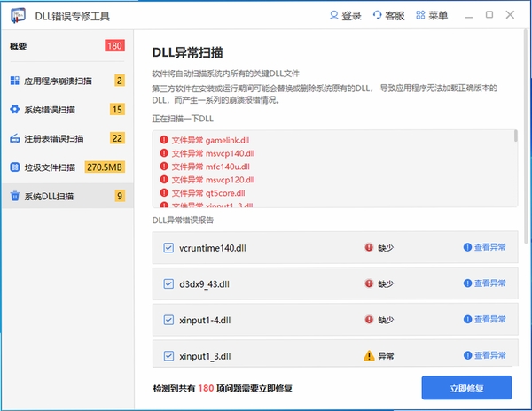
Task: Click the info icon in d3dx9_43.dll row
Action: click(x=467, y=283)
